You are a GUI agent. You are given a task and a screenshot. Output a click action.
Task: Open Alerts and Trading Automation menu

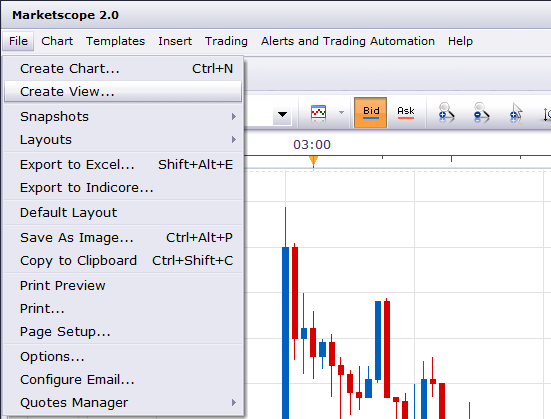(348, 41)
